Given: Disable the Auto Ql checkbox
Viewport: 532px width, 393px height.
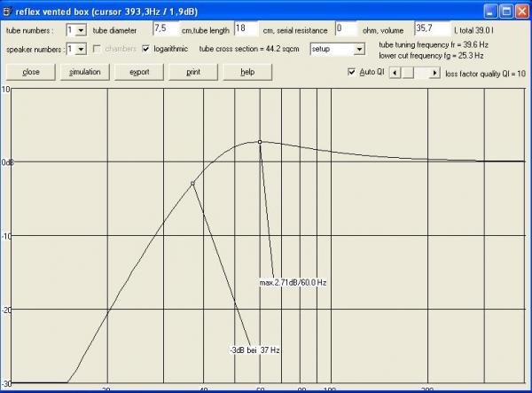Looking at the screenshot, I should point(352,72).
